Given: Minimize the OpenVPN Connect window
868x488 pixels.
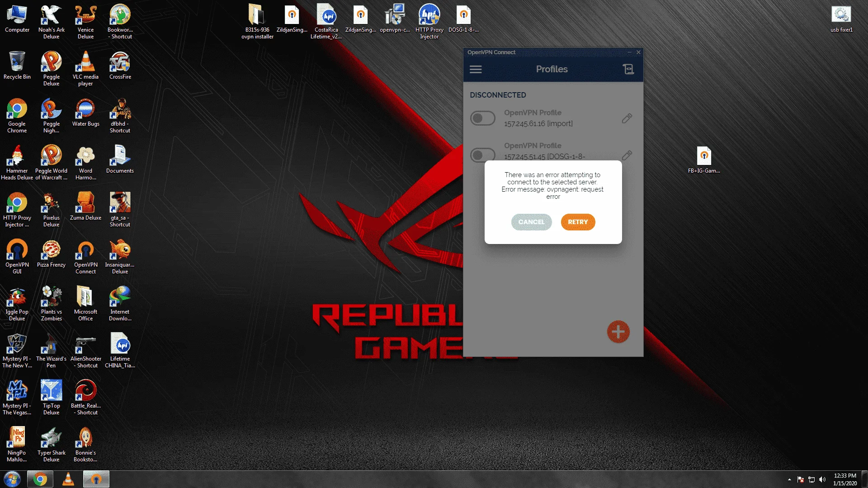Looking at the screenshot, I should tap(629, 52).
